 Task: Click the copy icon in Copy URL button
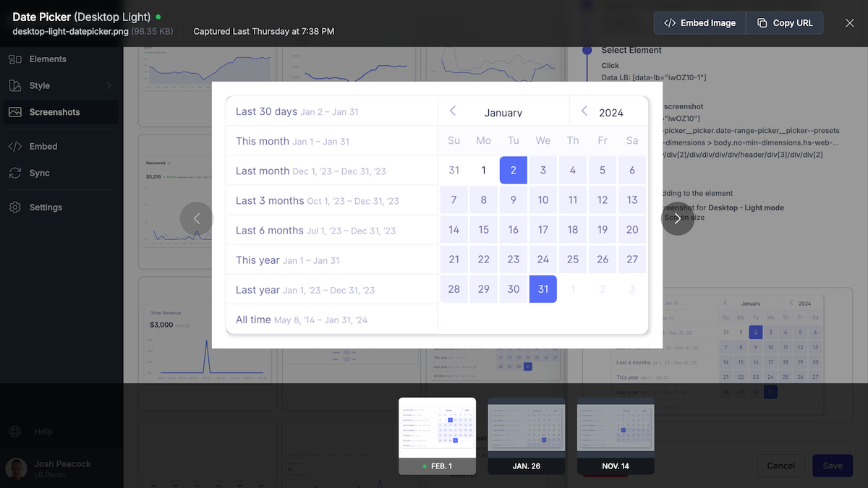(x=762, y=23)
